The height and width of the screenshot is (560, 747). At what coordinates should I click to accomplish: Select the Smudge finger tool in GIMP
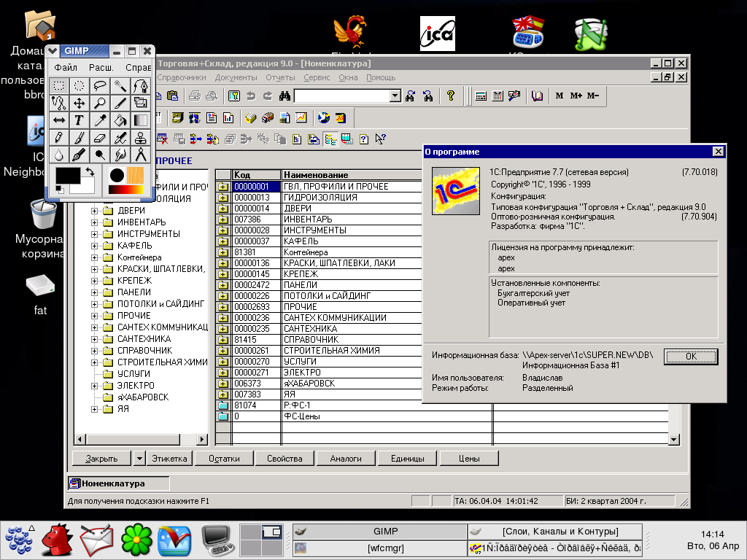(120, 155)
